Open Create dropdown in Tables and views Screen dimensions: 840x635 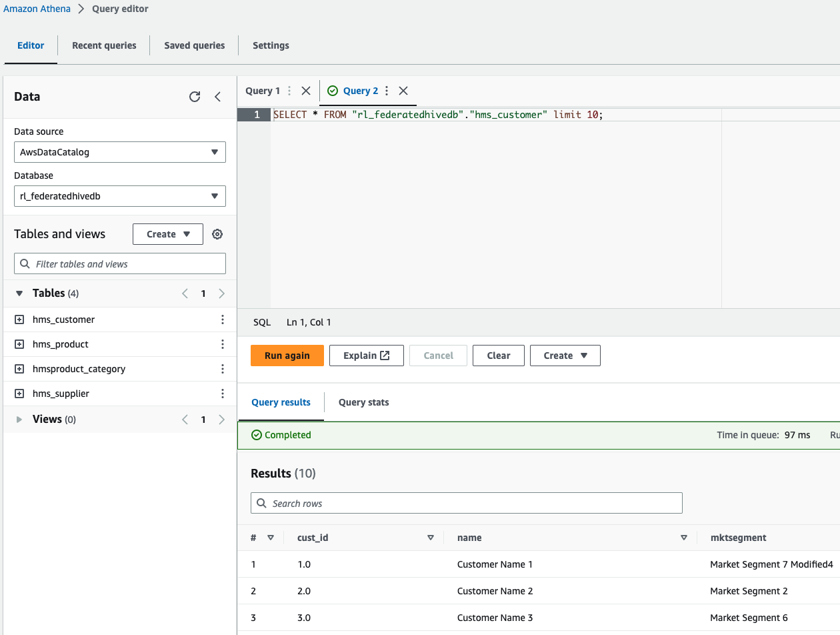click(168, 234)
